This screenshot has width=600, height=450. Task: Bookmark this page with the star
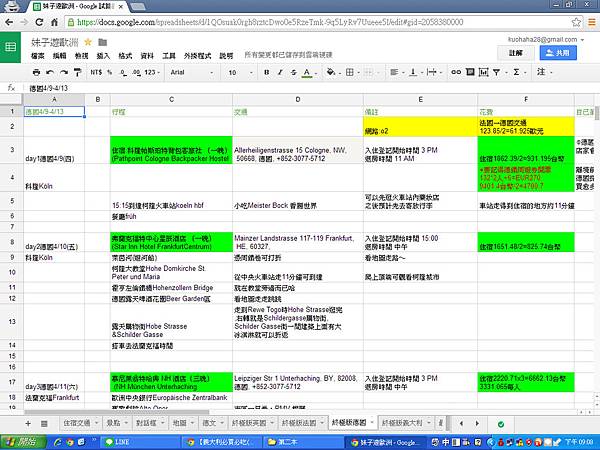click(x=576, y=22)
